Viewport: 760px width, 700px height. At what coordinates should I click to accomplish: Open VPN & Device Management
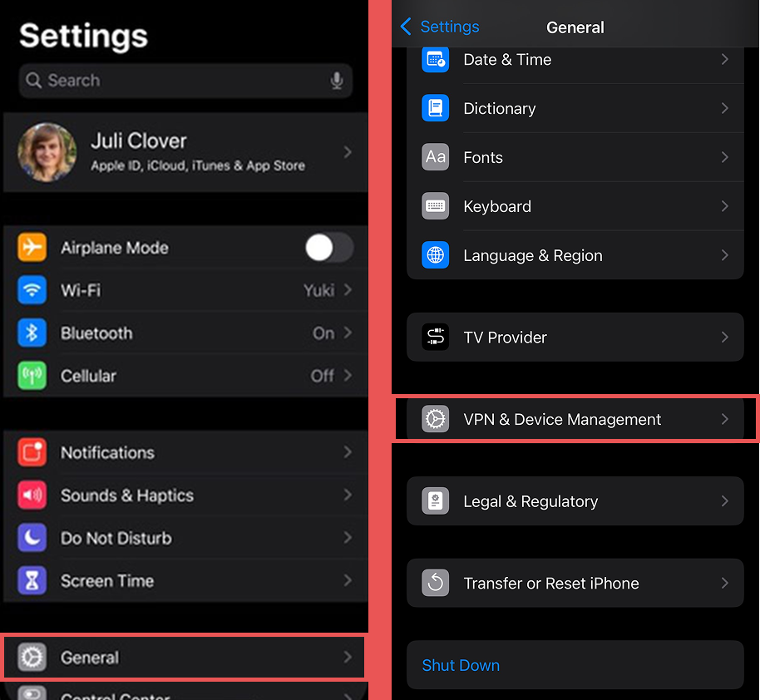coord(575,420)
